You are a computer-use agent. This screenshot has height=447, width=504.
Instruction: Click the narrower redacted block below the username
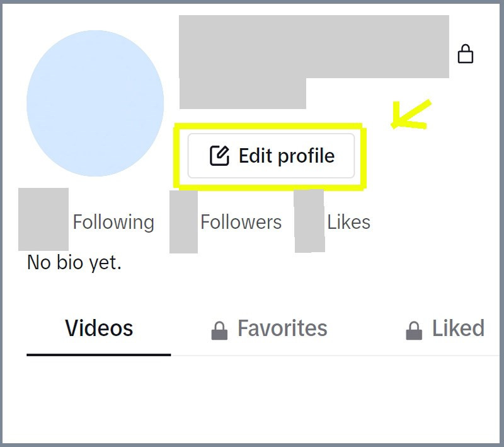pos(243,93)
